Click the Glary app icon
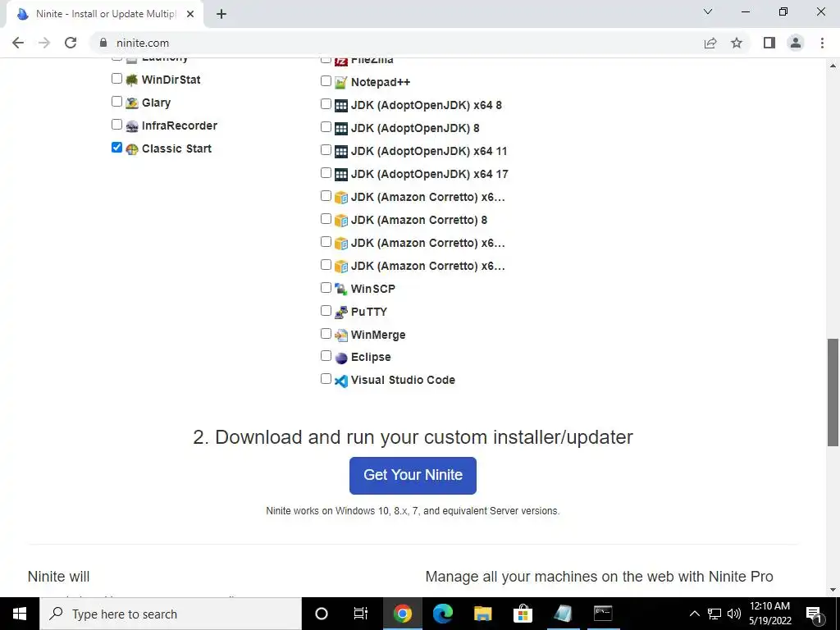840x630 pixels. [x=132, y=103]
